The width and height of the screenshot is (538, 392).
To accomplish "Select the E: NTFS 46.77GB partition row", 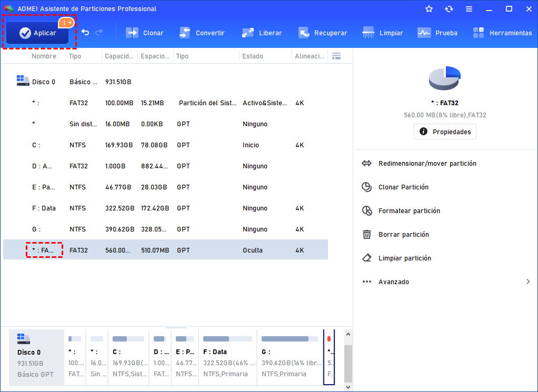I will click(x=165, y=187).
